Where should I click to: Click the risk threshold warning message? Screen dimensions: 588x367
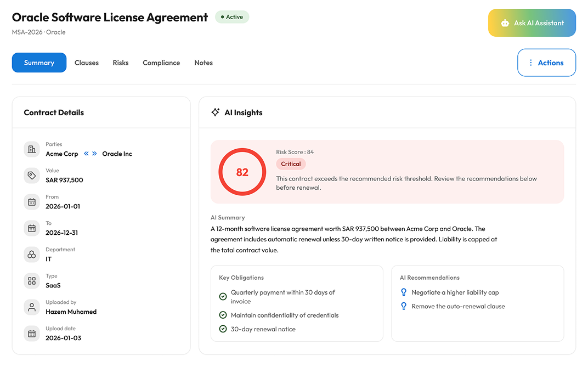(406, 183)
